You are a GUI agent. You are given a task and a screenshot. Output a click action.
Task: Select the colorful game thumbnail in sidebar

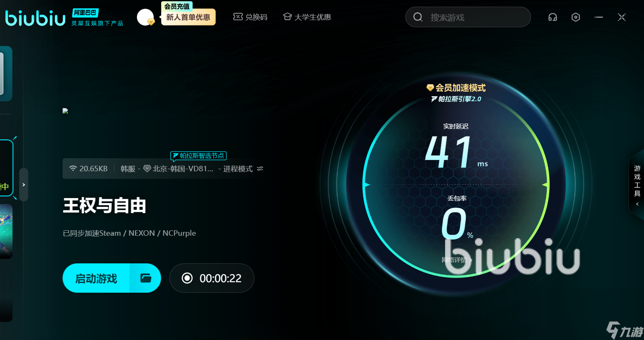(6, 231)
